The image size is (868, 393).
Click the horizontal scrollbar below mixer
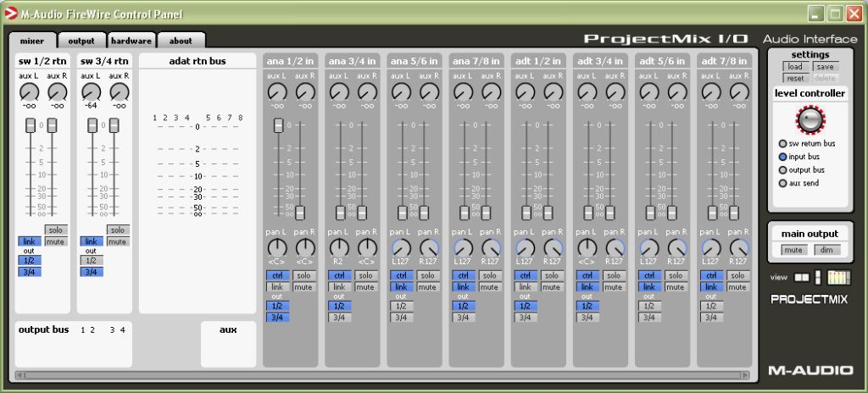tap(382, 375)
